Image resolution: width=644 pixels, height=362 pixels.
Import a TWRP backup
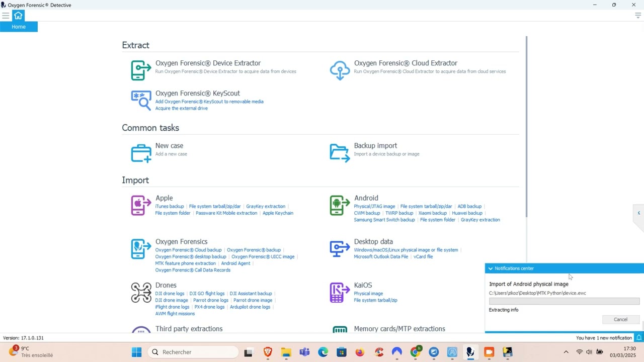click(399, 213)
